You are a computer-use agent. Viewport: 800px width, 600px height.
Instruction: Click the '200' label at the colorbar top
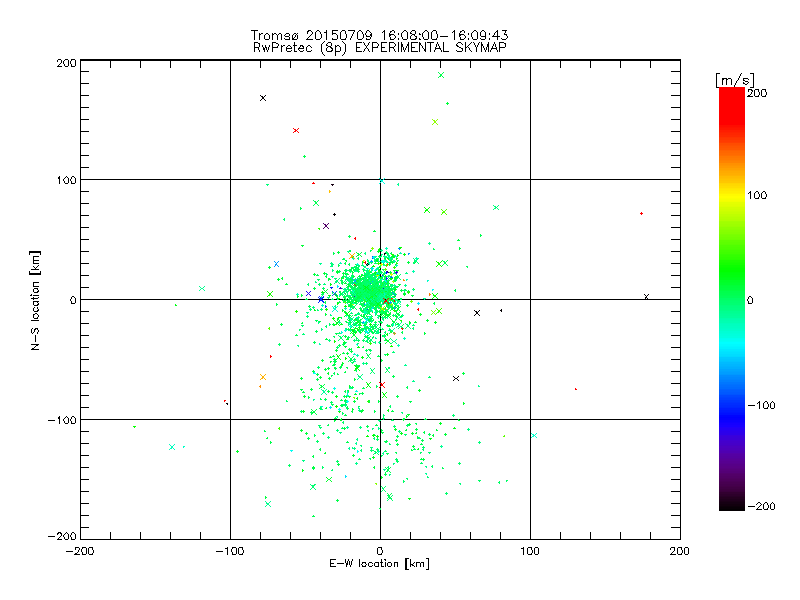click(757, 93)
